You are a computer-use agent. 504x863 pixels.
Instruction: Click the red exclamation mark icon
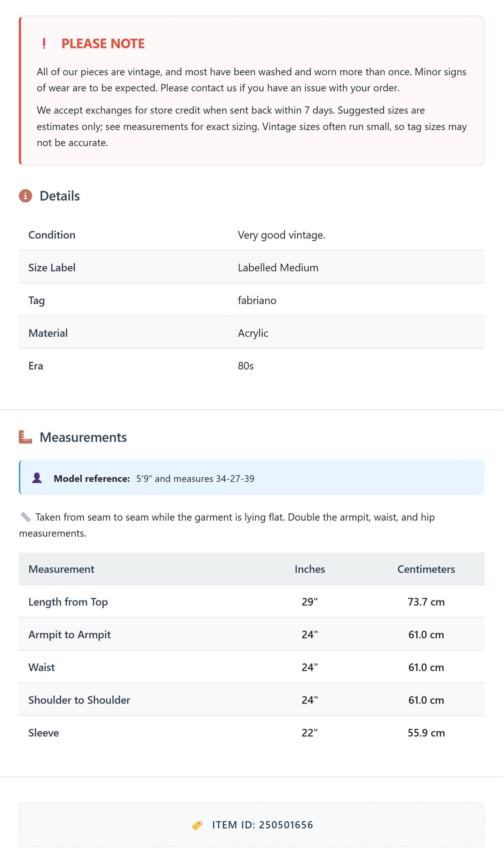point(44,44)
